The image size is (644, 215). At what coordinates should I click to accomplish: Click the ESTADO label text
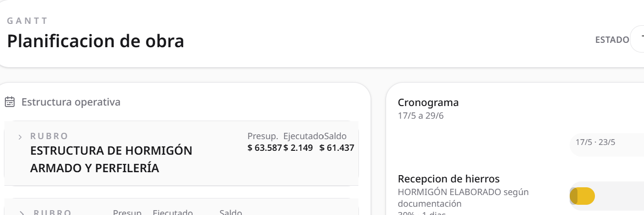click(612, 40)
